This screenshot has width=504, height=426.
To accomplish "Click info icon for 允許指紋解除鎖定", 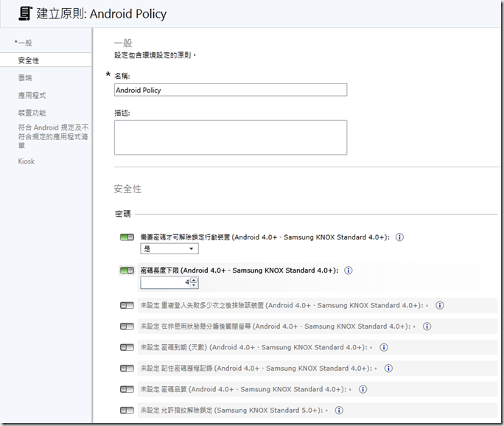I will tap(338, 410).
